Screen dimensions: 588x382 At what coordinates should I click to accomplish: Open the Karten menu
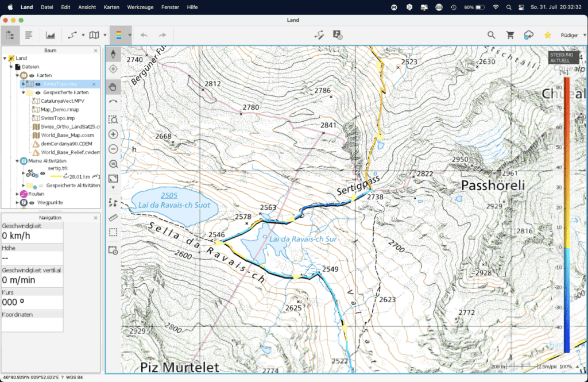coord(111,7)
